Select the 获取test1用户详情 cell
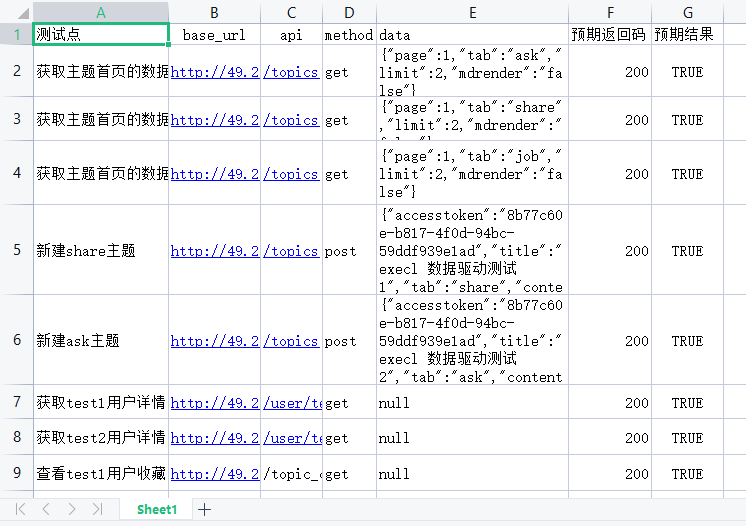 click(101, 402)
